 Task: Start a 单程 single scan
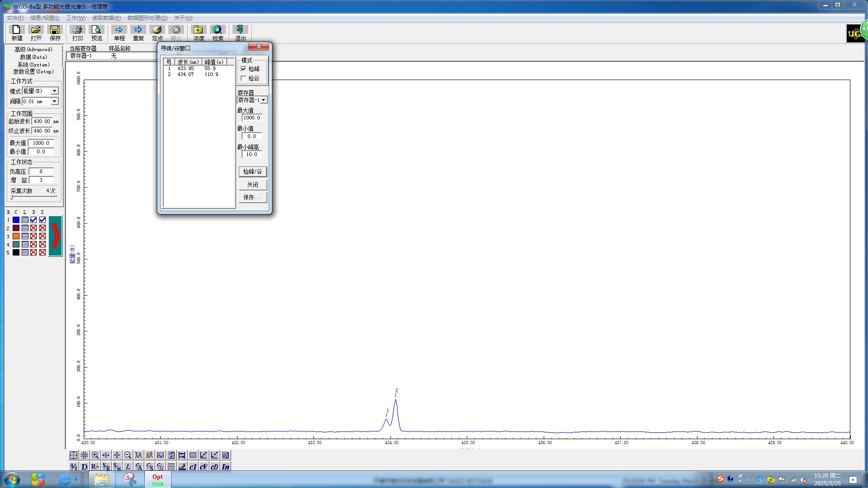119,33
